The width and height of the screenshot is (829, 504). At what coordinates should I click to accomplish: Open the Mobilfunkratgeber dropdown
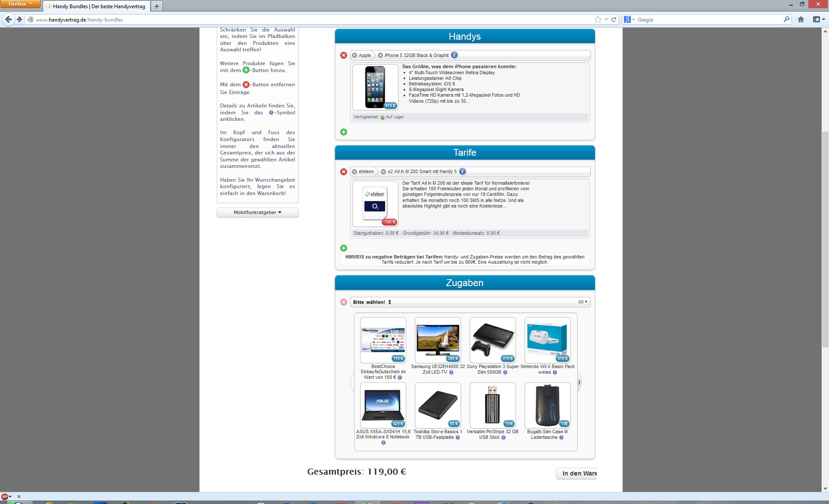(257, 212)
